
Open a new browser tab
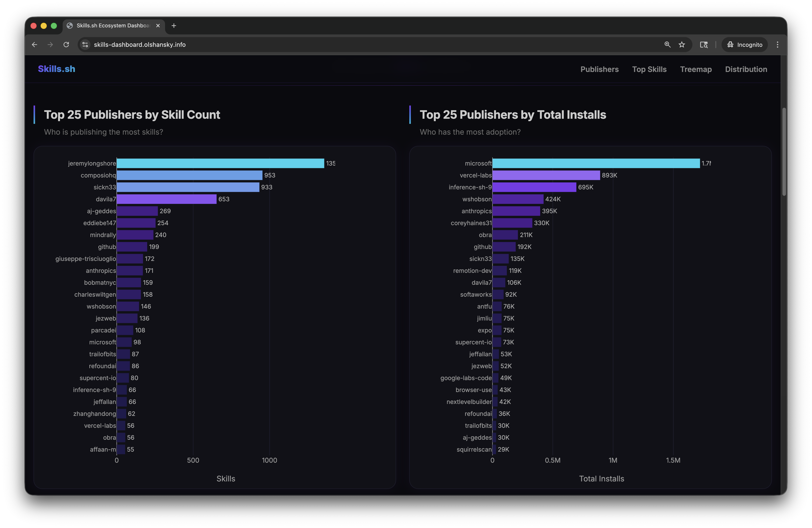pyautogui.click(x=174, y=26)
